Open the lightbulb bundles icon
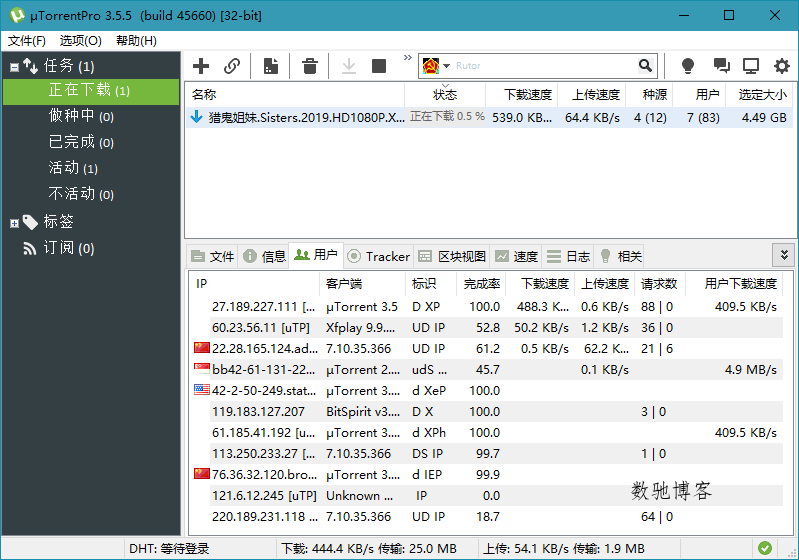This screenshot has height=560, width=799. [688, 66]
